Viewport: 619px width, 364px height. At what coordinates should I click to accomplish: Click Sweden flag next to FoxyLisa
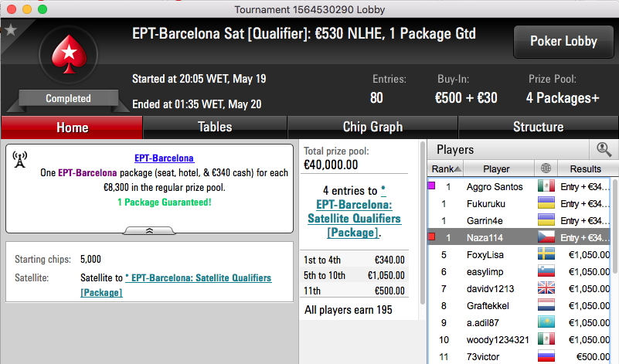tap(546, 254)
